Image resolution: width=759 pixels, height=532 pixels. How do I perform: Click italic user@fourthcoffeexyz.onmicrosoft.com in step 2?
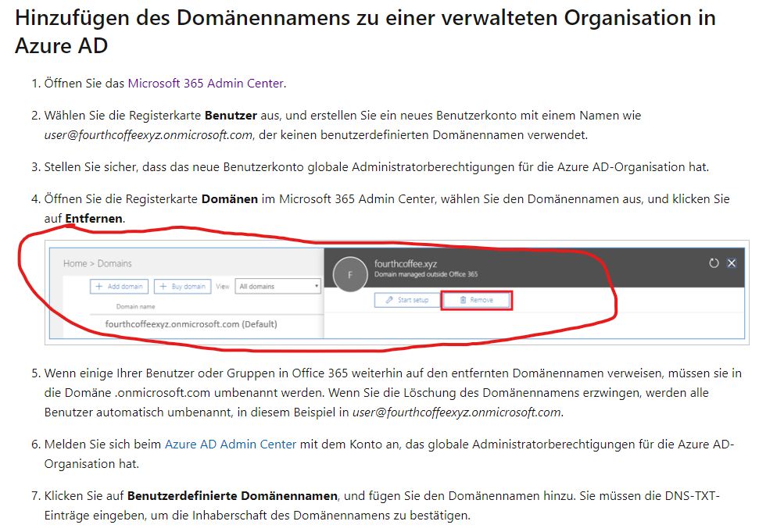149,135
